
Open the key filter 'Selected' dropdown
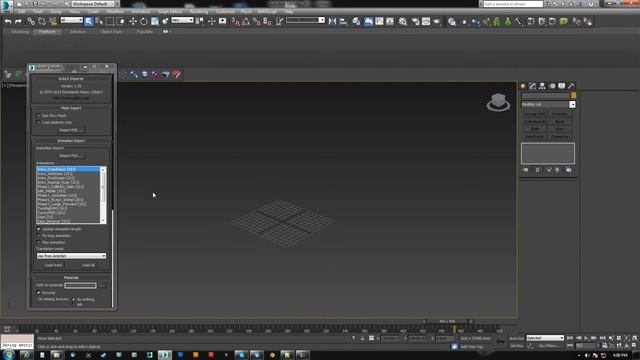pos(545,338)
